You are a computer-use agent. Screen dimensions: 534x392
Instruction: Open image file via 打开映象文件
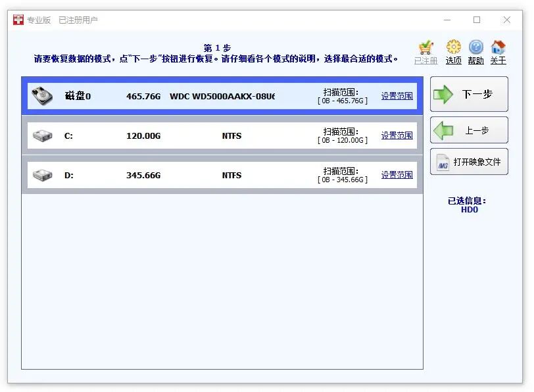point(469,162)
